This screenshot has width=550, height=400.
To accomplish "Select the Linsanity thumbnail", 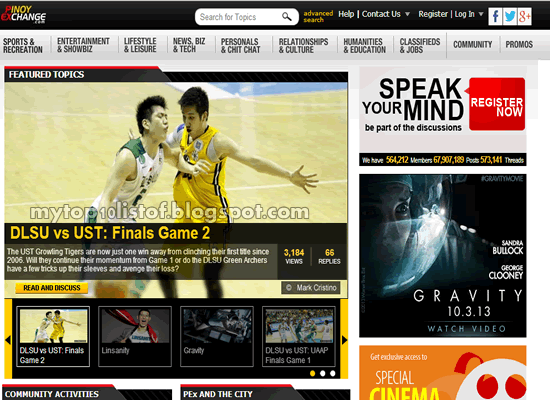I will [x=135, y=336].
